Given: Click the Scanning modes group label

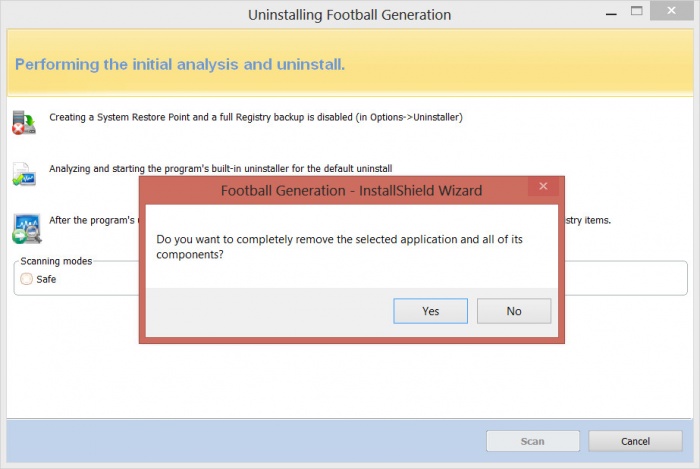Looking at the screenshot, I should (x=56, y=261).
